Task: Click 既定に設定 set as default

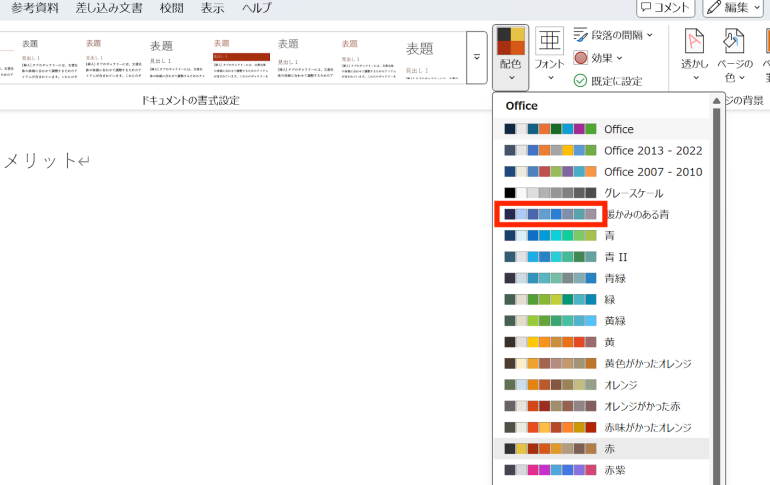Action: [608, 81]
